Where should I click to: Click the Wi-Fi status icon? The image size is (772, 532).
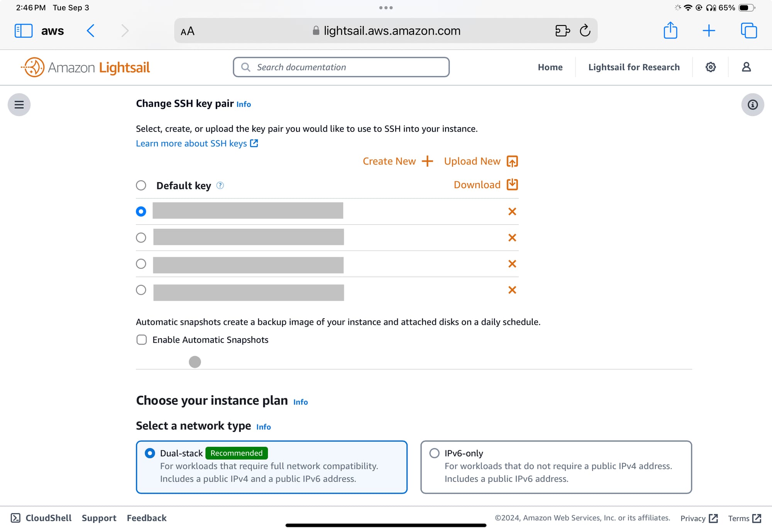688,8
